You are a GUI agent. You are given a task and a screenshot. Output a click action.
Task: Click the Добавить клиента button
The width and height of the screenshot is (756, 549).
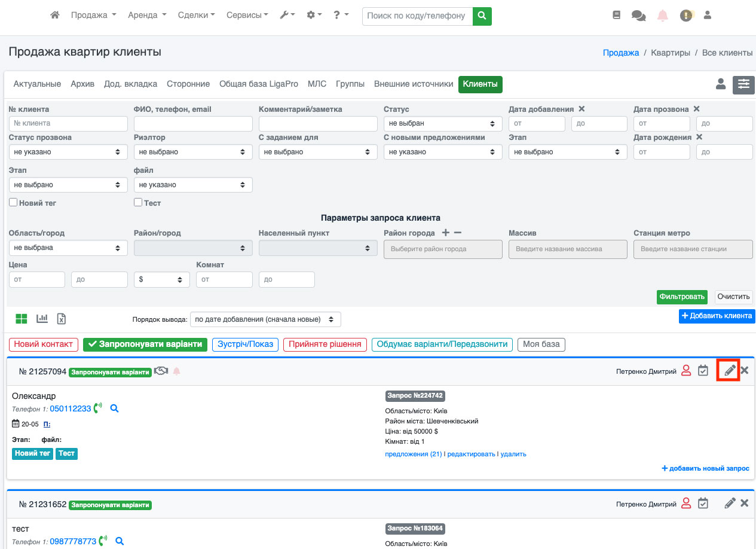717,316
